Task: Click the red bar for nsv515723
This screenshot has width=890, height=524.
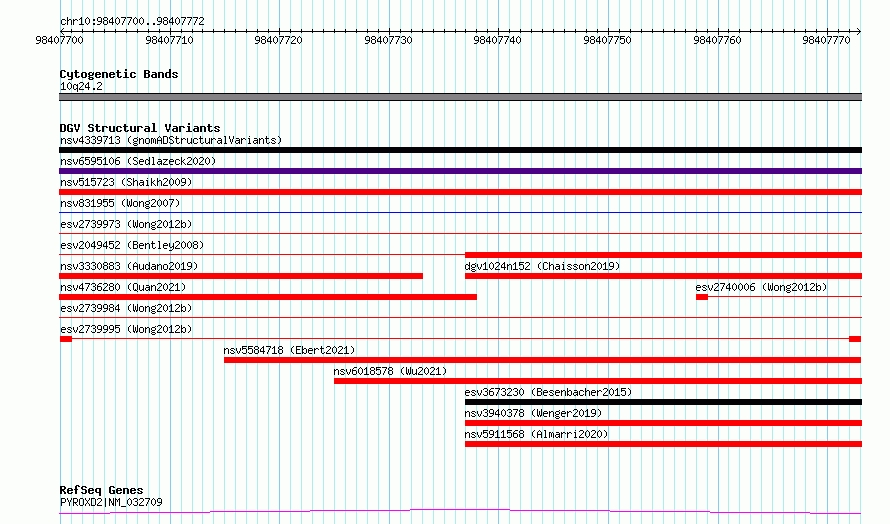Action: pos(460,192)
